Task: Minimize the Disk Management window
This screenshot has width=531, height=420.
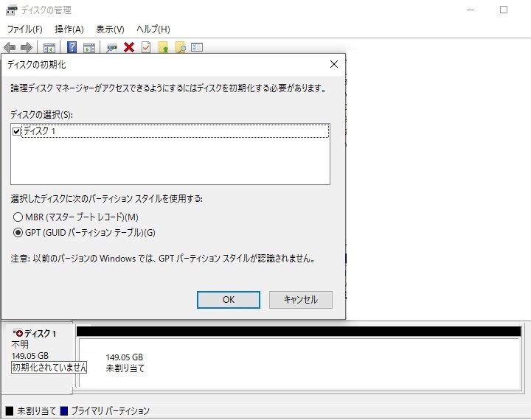Action: coord(471,10)
